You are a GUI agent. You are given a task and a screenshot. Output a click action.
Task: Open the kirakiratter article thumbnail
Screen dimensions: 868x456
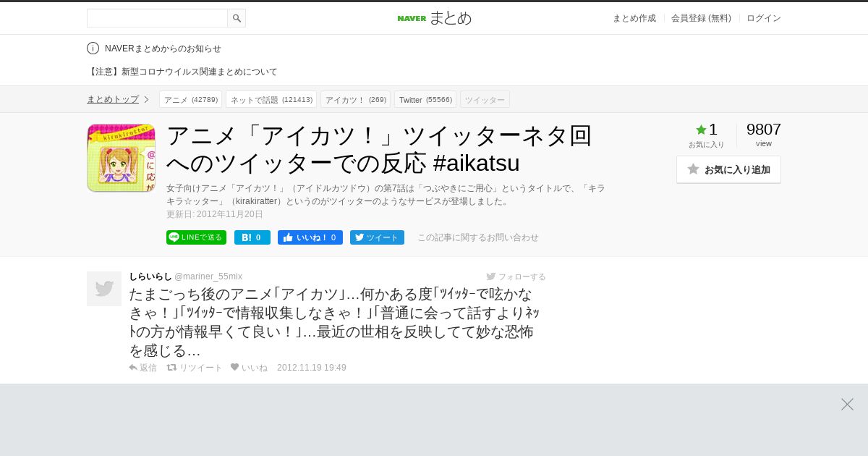coord(121,158)
